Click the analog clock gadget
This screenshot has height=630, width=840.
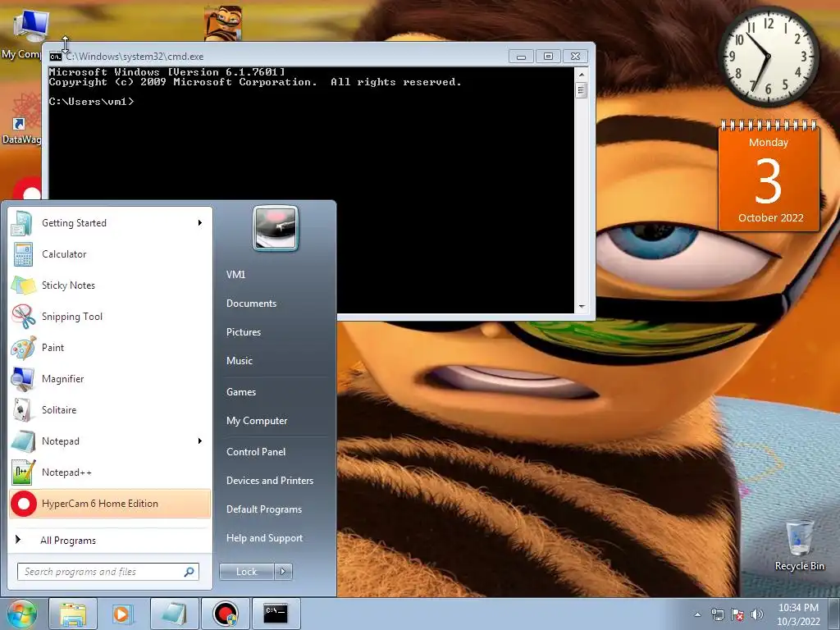[x=768, y=56]
